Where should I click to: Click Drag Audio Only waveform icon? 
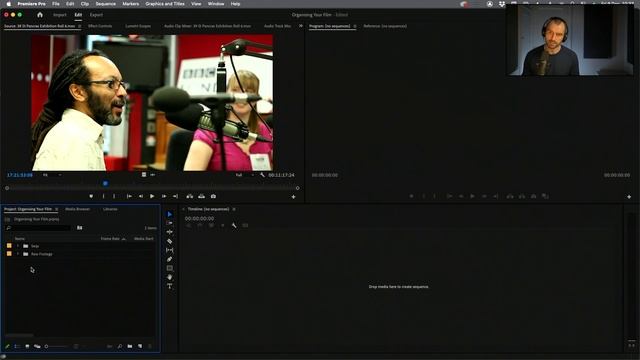[152, 175]
